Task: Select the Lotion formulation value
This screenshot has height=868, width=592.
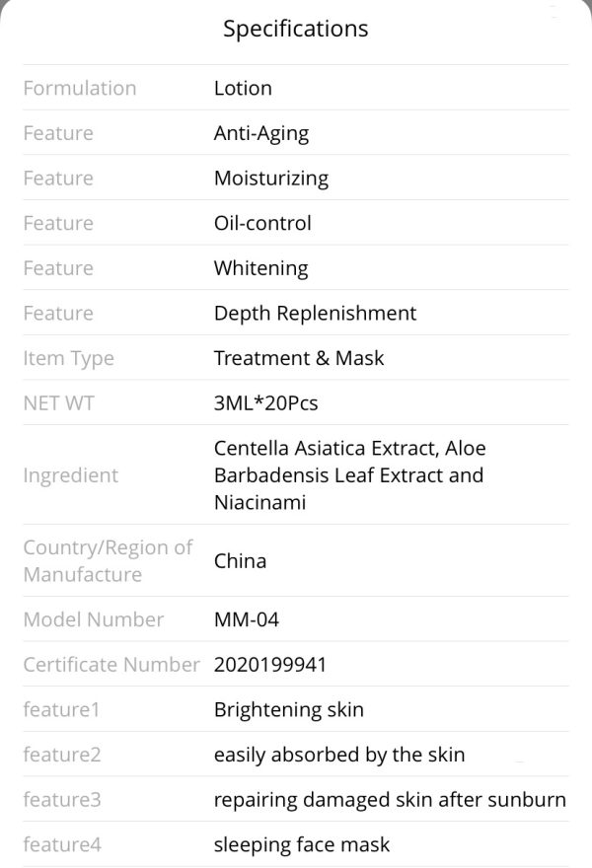Action: point(243,88)
